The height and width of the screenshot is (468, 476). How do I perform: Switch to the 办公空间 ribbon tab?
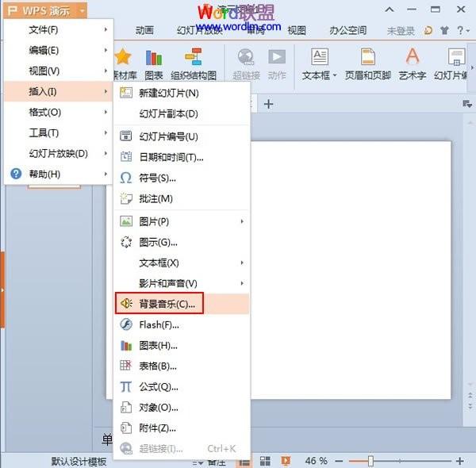pyautogui.click(x=348, y=30)
